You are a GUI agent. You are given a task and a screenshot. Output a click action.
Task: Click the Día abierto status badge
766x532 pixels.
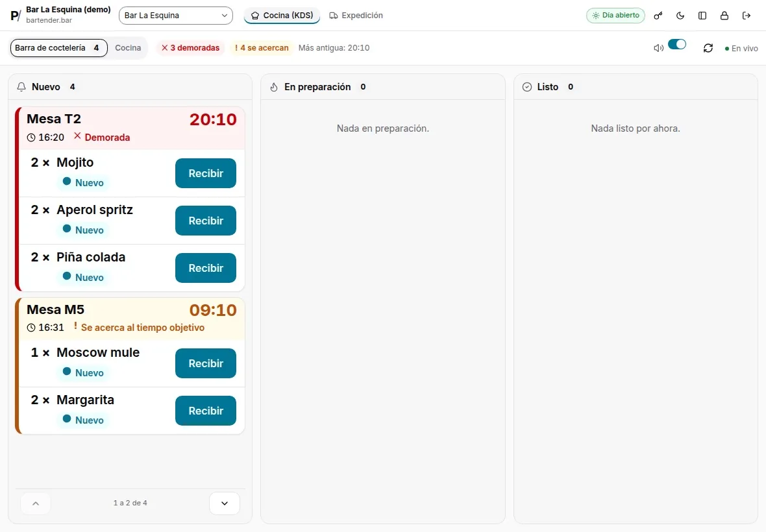point(615,16)
